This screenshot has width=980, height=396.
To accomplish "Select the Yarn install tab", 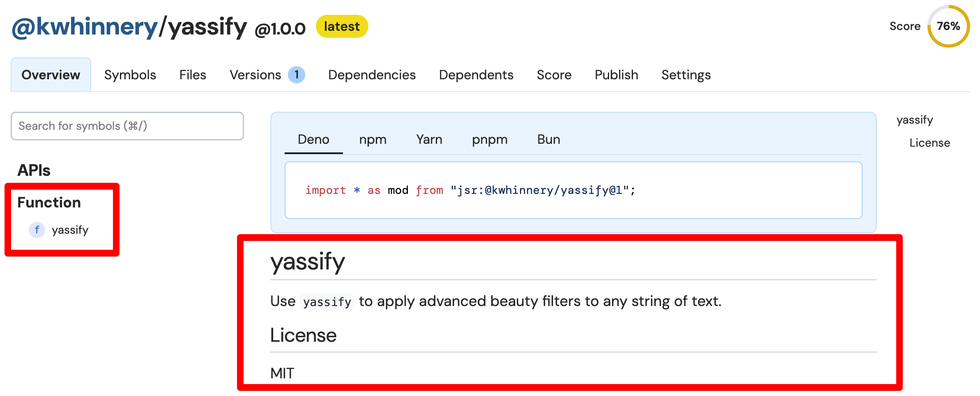I will (x=429, y=140).
